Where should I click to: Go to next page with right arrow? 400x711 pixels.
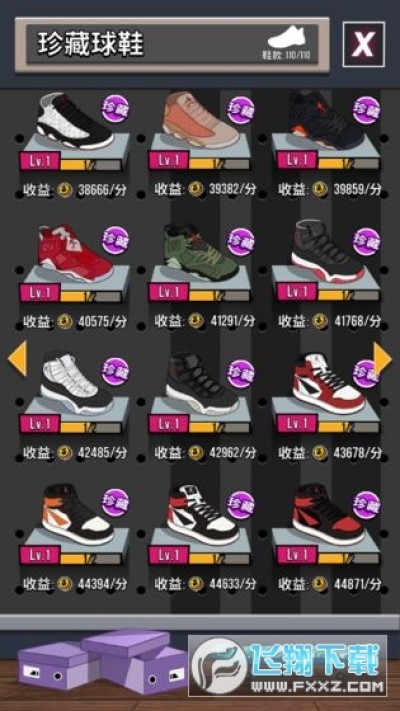[382, 358]
